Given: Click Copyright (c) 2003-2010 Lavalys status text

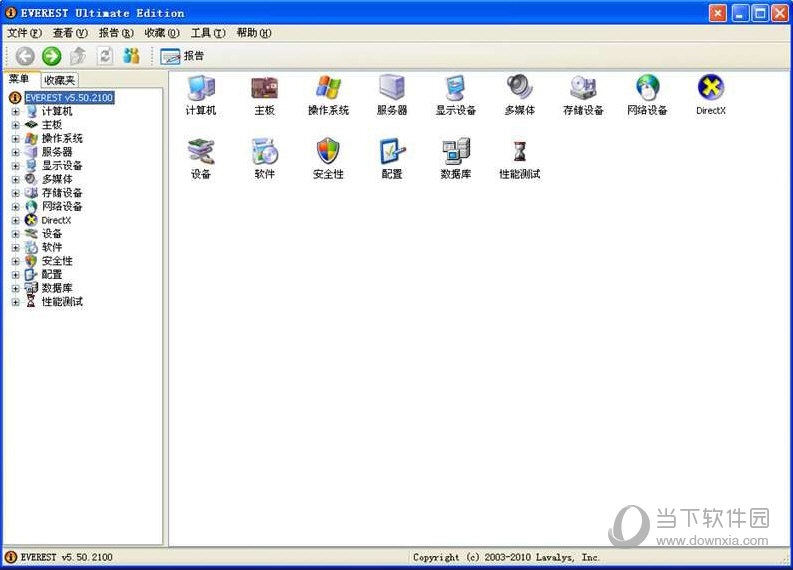Looking at the screenshot, I should point(506,557).
